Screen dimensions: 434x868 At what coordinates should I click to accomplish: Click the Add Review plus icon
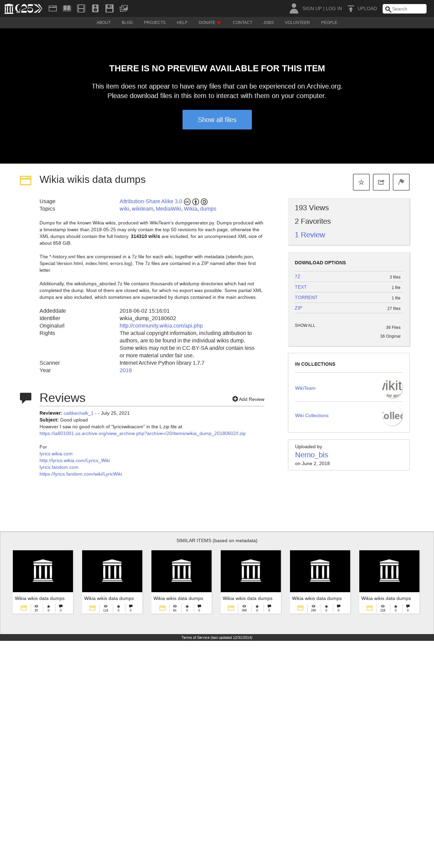pos(235,399)
